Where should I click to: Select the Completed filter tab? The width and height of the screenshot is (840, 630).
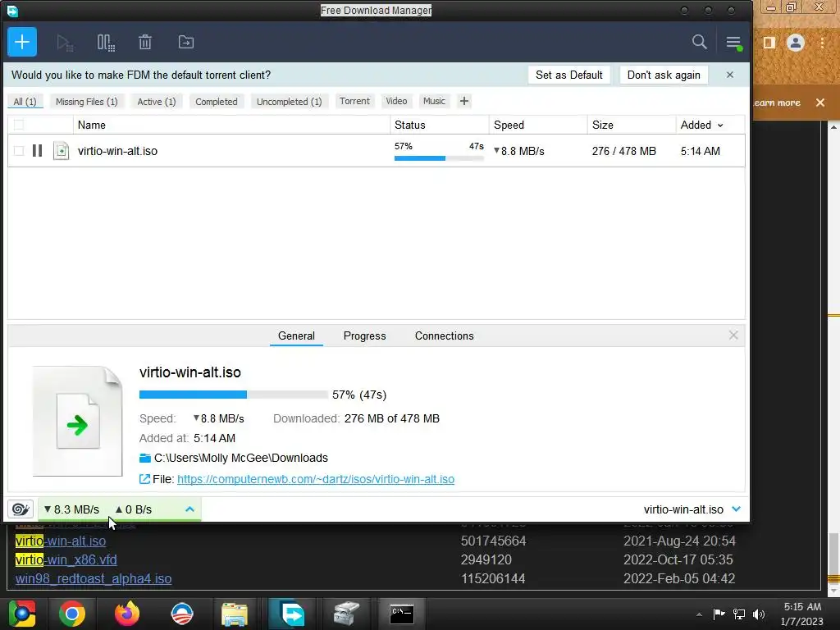point(217,102)
